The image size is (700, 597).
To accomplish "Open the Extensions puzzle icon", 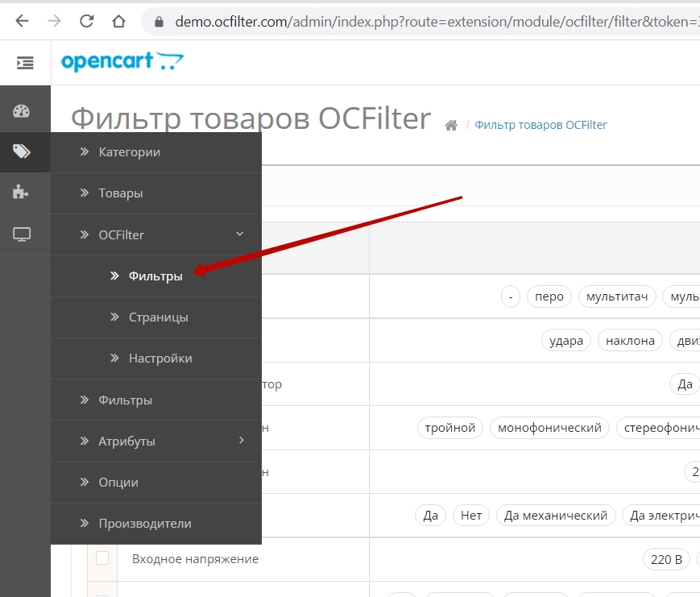I will pyautogui.click(x=22, y=193).
